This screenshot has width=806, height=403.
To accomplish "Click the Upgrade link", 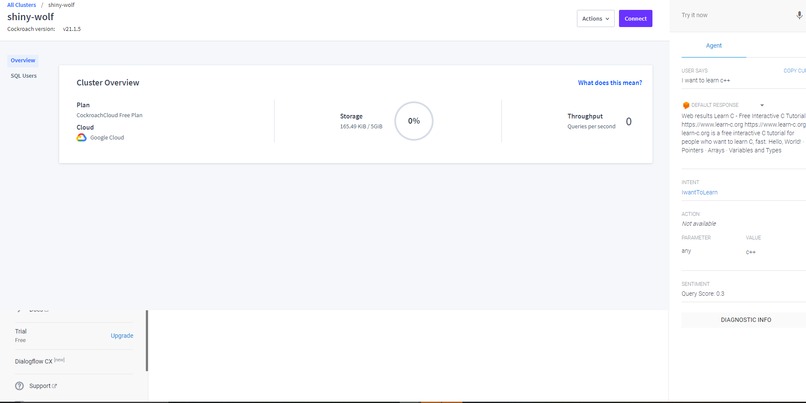I will [x=122, y=336].
